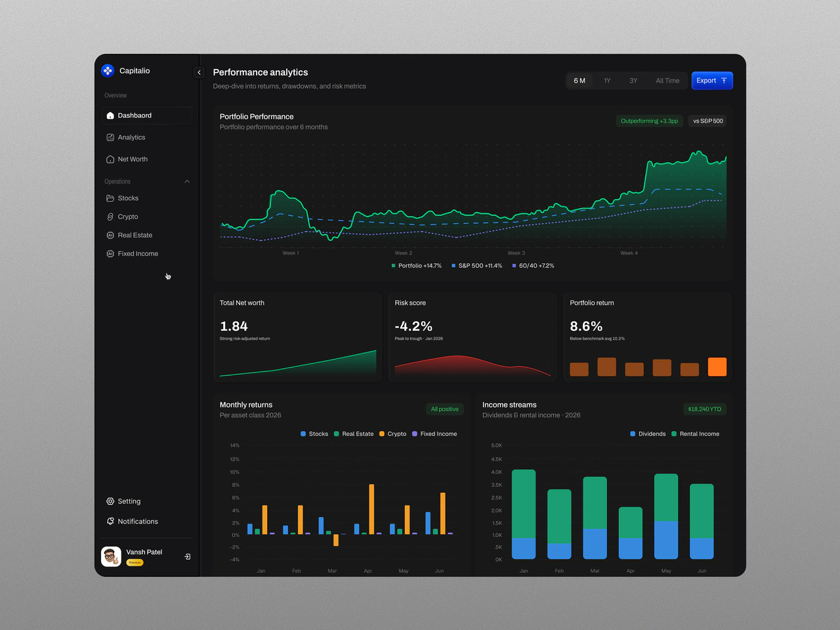Viewport: 840px width, 630px height.
Task: Collapse the sidebar with the chevron button
Action: [199, 72]
